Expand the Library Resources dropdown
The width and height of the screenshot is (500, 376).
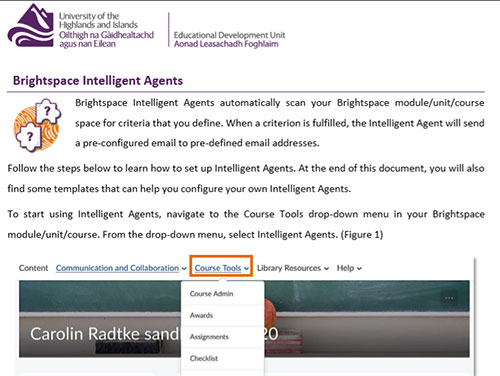293,268
